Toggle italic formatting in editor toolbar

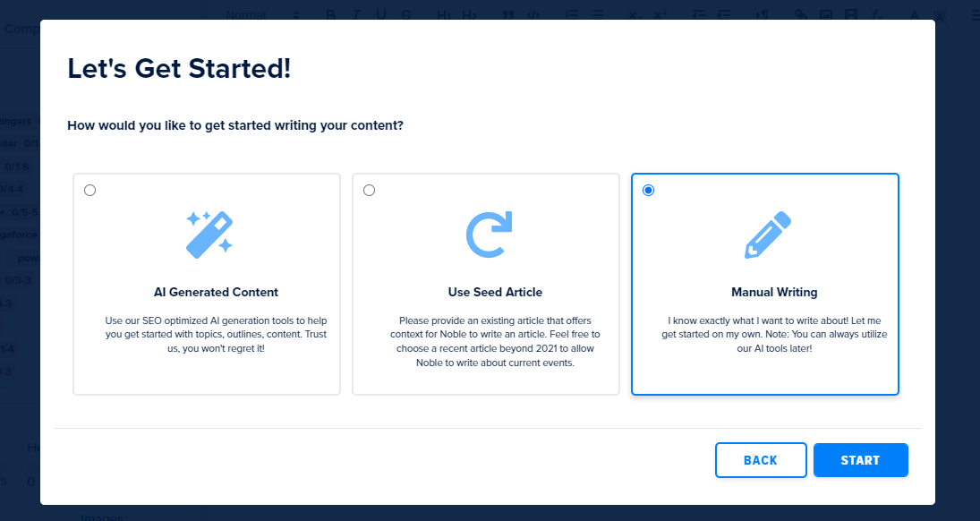[x=356, y=14]
